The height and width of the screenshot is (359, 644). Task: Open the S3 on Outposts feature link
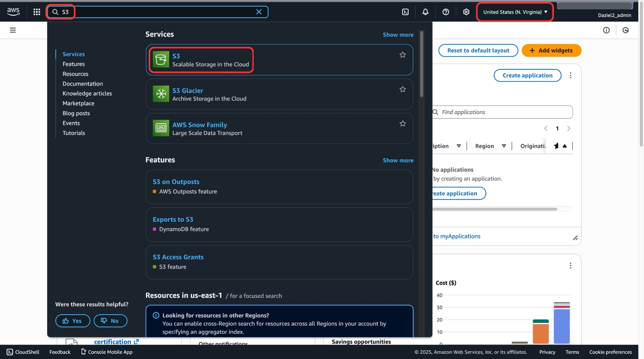[x=176, y=182]
